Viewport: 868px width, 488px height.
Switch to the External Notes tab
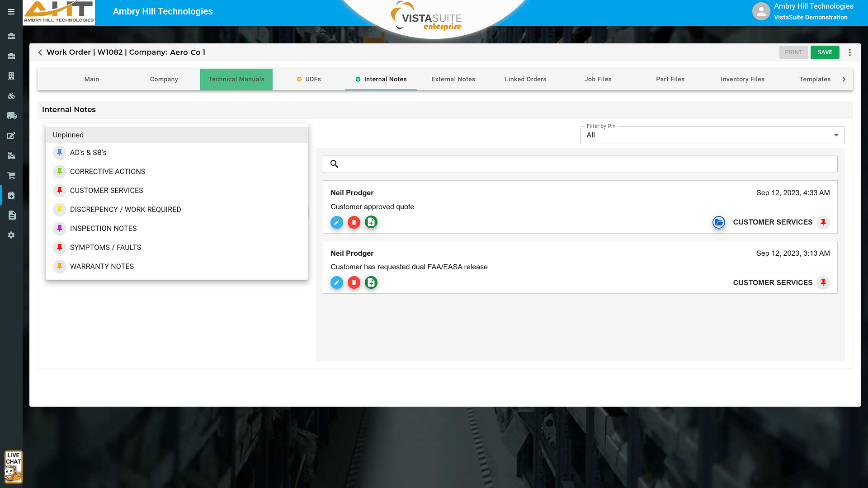[x=453, y=79]
